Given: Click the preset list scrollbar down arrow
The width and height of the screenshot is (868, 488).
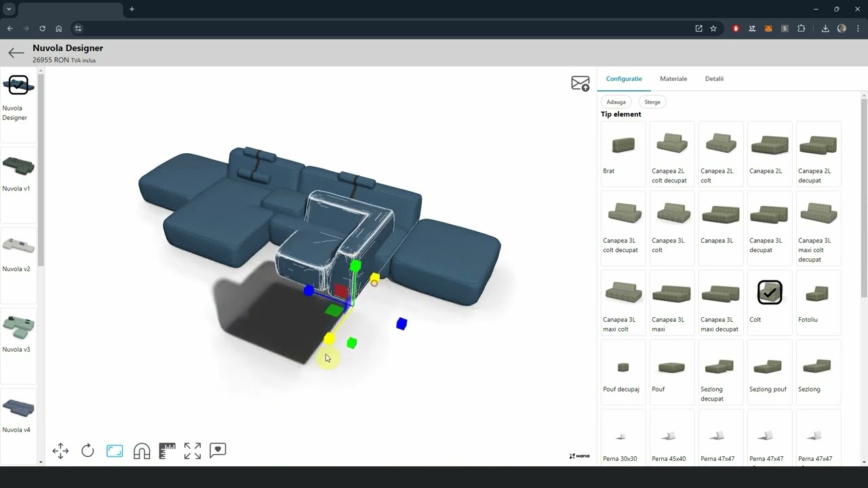Looking at the screenshot, I should (41, 462).
